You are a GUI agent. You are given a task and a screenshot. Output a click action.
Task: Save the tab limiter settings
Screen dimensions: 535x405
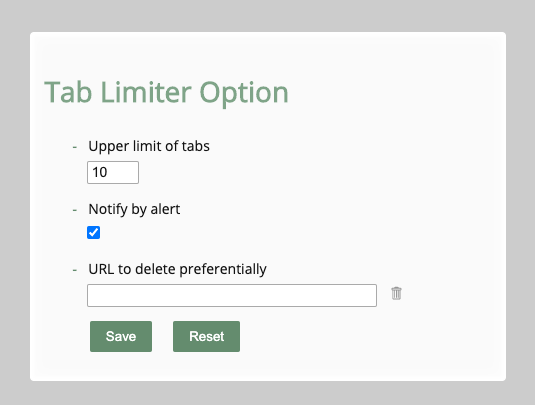point(121,336)
